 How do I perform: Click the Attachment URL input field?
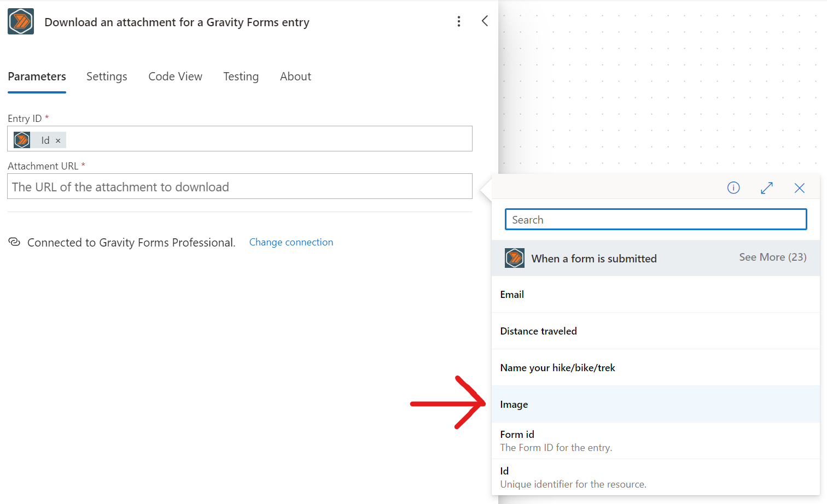(240, 186)
